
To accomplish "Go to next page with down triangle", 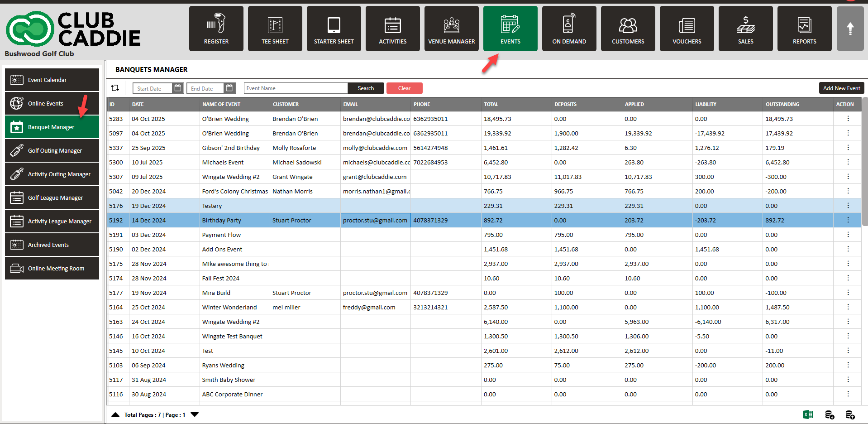I will [195, 414].
